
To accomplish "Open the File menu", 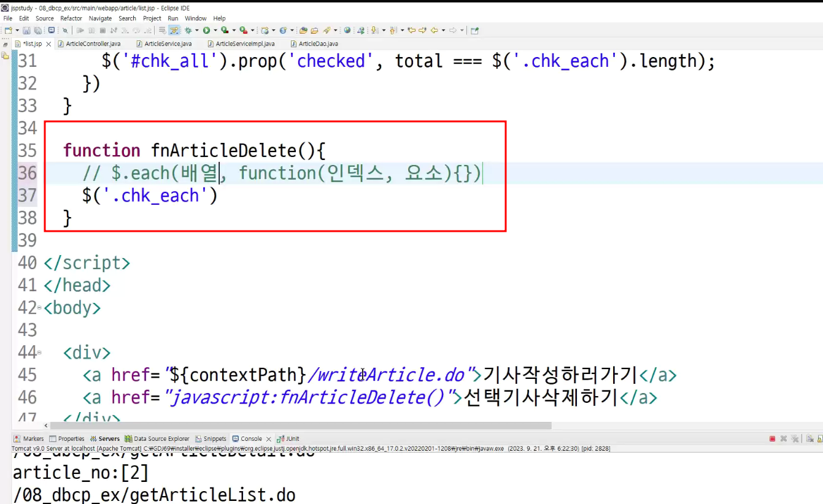I will click(x=8, y=18).
